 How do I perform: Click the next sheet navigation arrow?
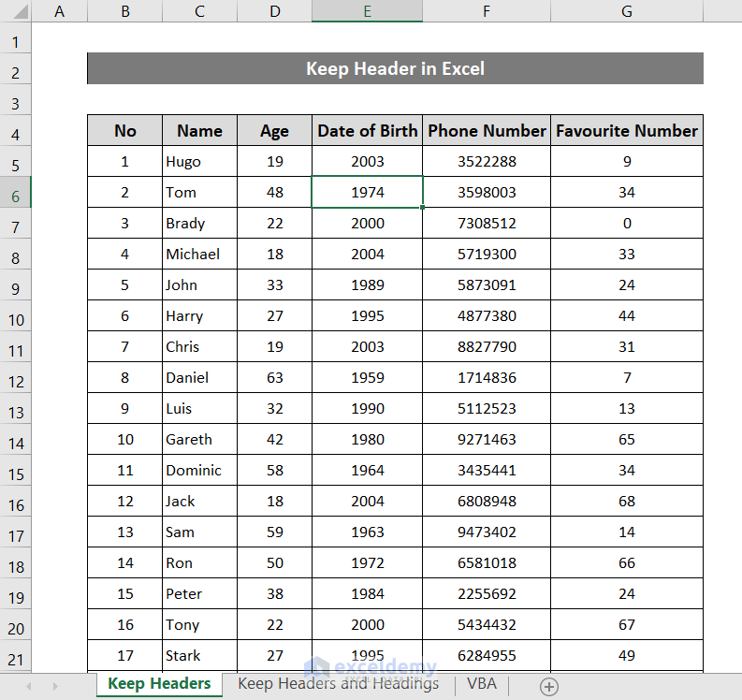[54, 686]
